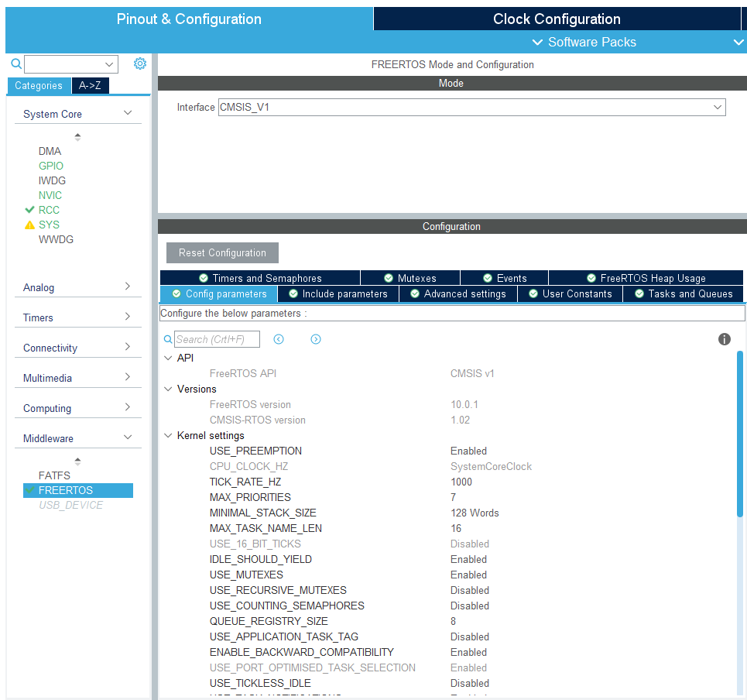Click MAX_PRIORITIES value 7
The image size is (747, 700).
[453, 497]
